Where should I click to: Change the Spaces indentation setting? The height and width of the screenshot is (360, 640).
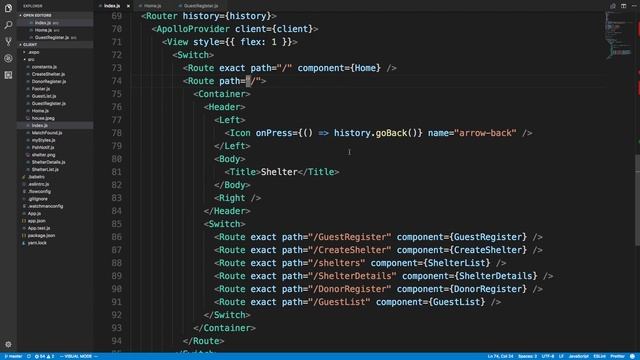click(x=527, y=356)
